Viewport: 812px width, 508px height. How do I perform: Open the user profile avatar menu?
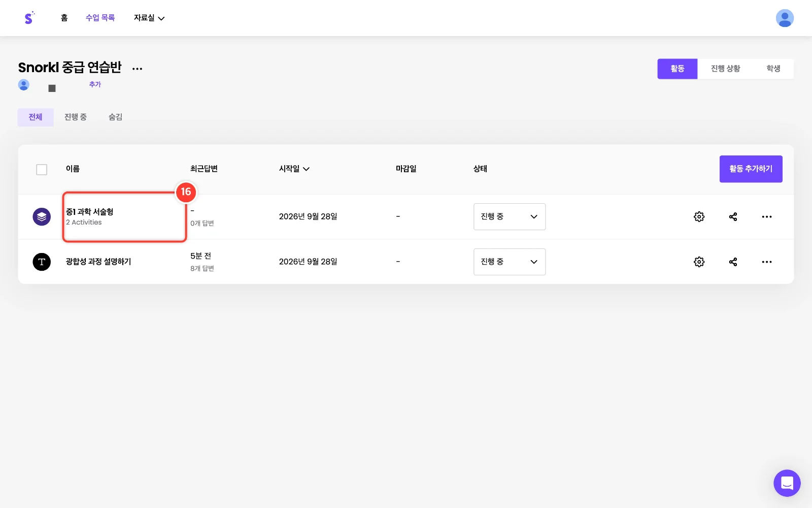785,18
